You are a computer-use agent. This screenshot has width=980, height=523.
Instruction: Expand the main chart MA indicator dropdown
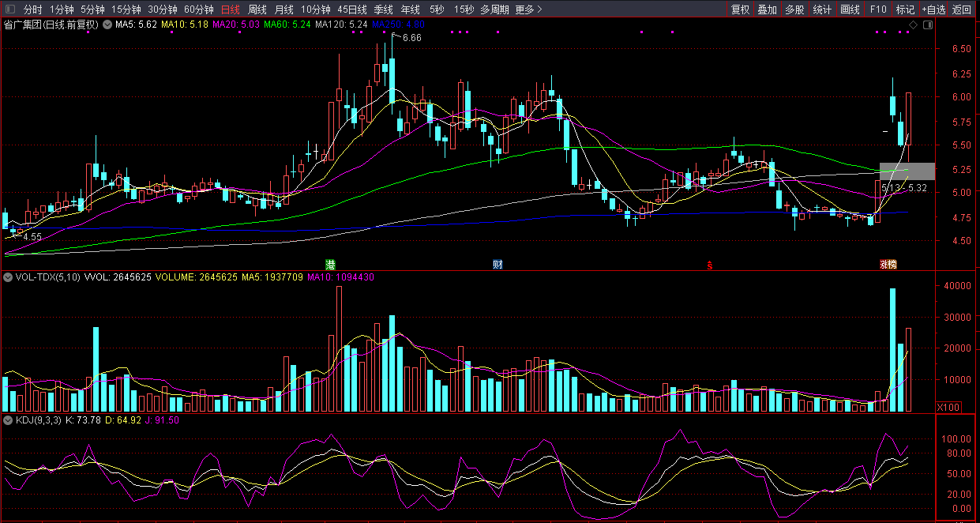pyautogui.click(x=107, y=24)
